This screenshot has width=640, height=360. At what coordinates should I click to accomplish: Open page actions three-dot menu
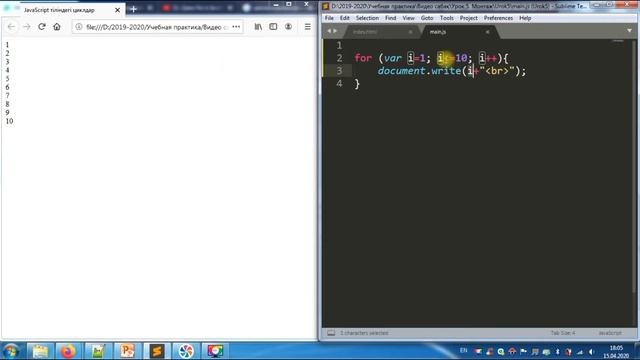236,27
